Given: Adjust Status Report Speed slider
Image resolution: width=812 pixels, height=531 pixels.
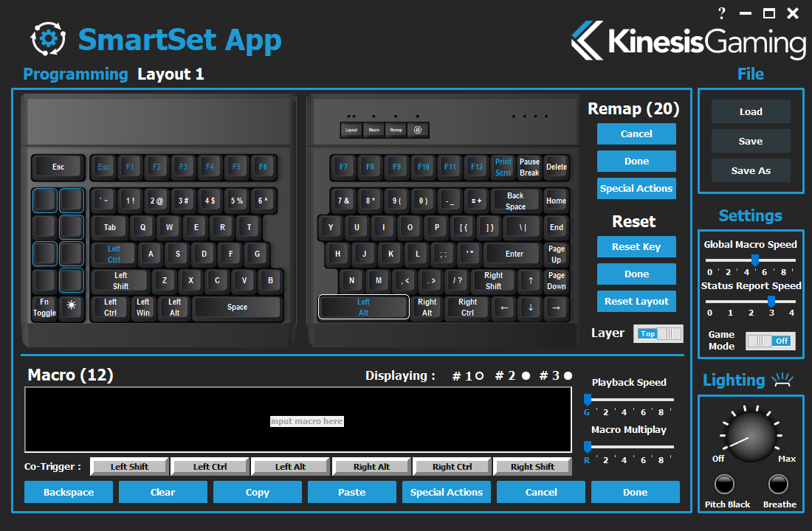Looking at the screenshot, I should point(771,301).
